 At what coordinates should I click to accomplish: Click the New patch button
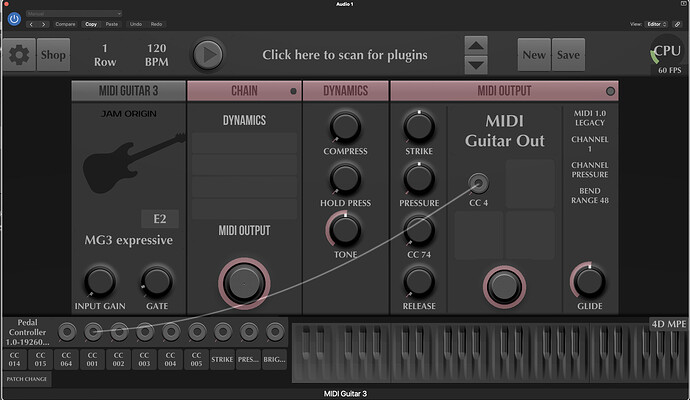[533, 54]
